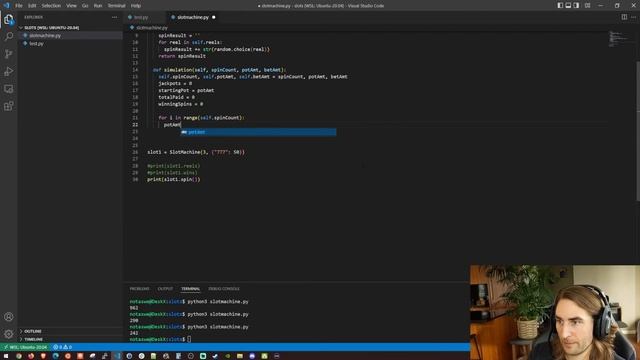Click the Explorer panel more actions ellipsis

point(114,17)
